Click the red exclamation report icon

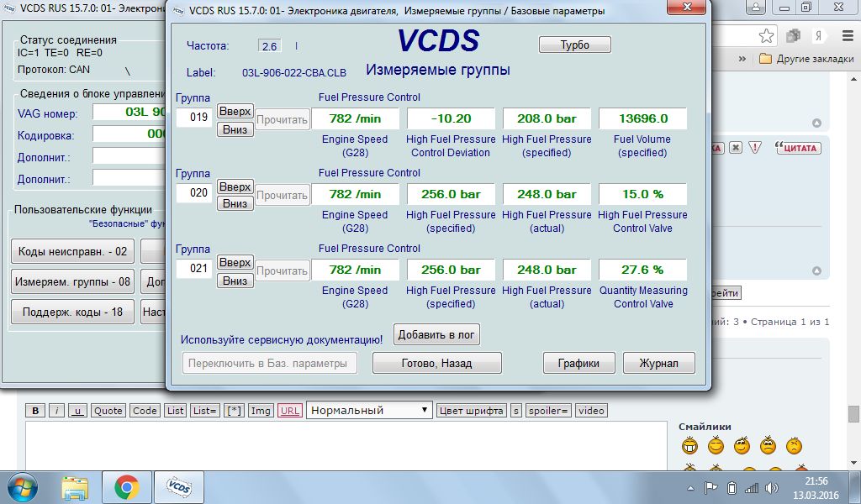click(755, 147)
